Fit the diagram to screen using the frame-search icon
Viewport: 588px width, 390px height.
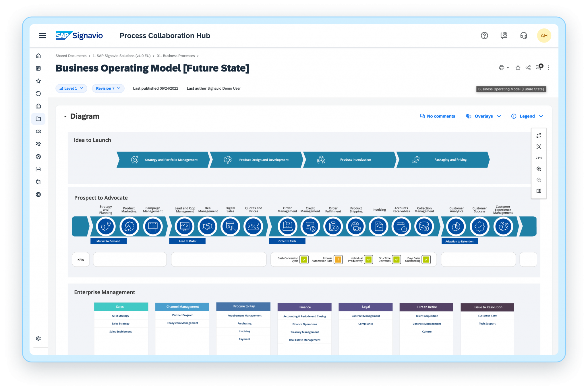(539, 147)
